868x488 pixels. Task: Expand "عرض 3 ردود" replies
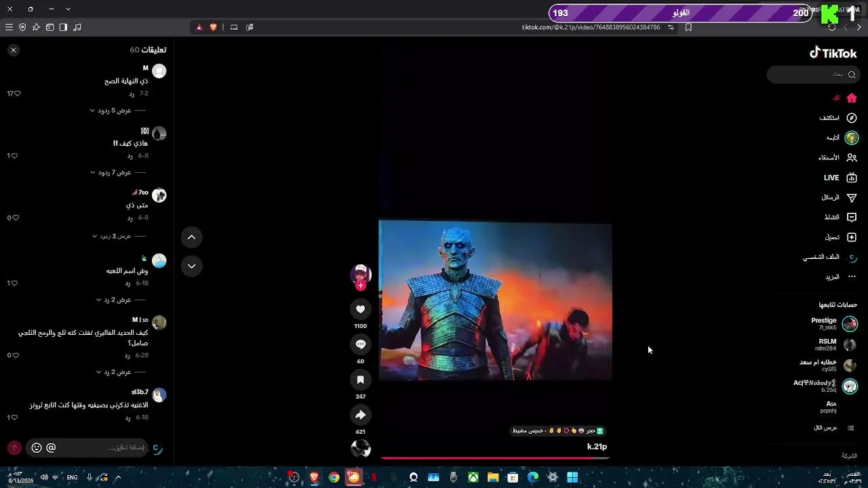(118, 236)
